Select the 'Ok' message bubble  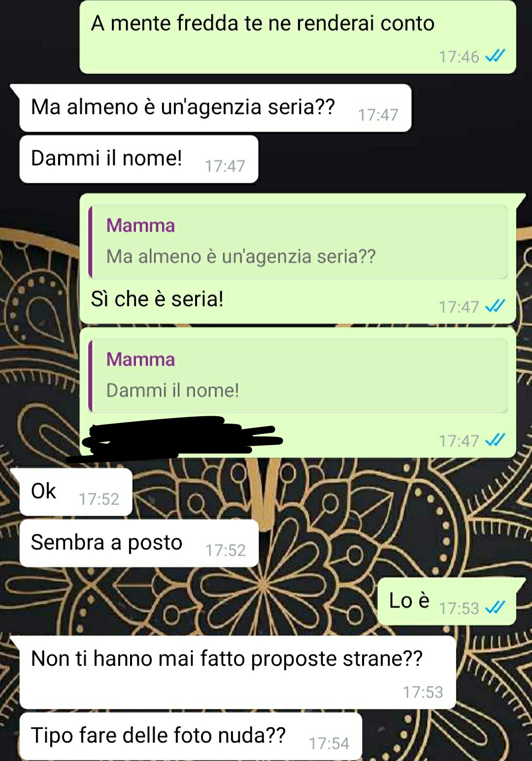[76, 492]
